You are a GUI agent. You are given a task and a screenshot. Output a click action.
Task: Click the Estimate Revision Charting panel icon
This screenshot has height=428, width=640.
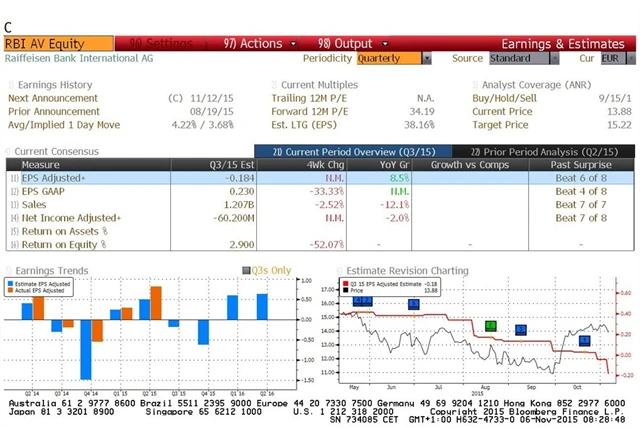tap(340, 270)
